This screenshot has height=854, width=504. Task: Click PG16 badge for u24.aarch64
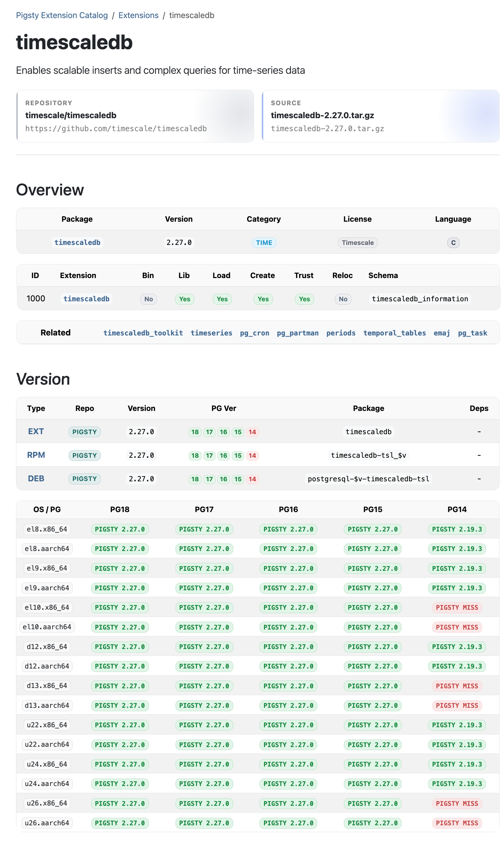pyautogui.click(x=289, y=784)
